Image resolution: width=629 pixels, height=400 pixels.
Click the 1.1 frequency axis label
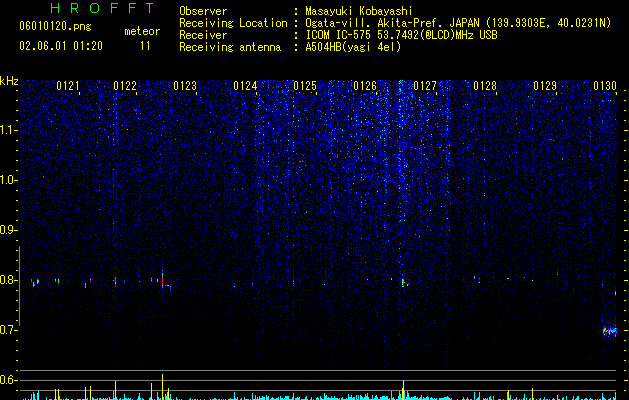pyautogui.click(x=9, y=130)
